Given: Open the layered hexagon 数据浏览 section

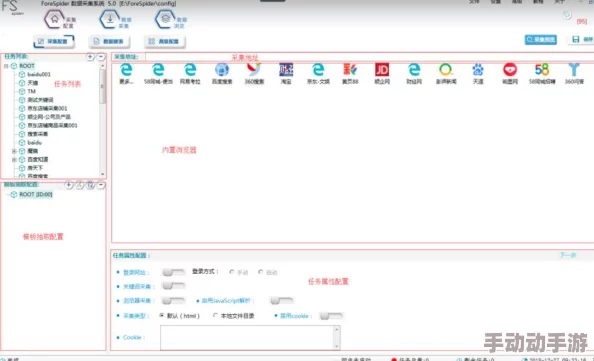Looking at the screenshot, I should pos(166,19).
